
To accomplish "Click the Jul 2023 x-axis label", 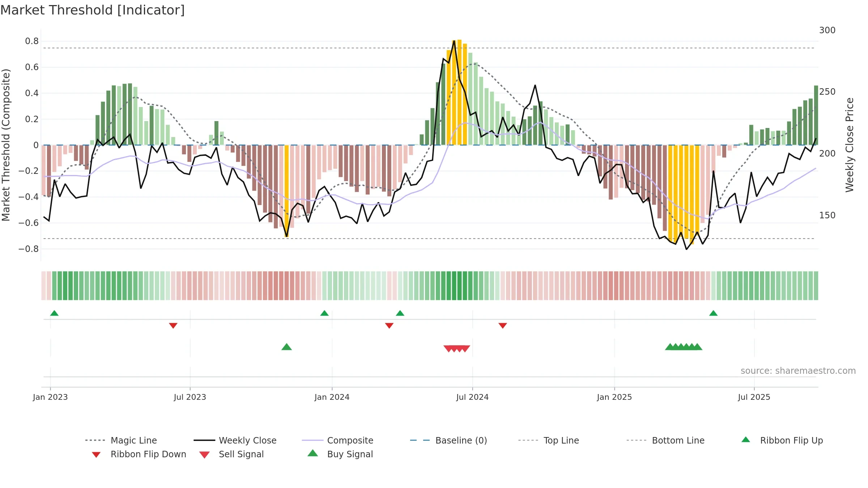I will (x=190, y=397).
